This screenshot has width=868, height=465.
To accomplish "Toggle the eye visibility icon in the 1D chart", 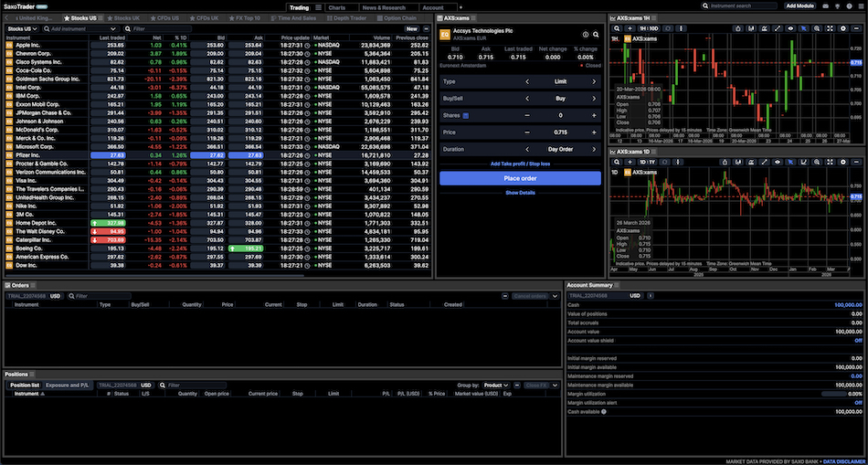I will pyautogui.click(x=778, y=162).
